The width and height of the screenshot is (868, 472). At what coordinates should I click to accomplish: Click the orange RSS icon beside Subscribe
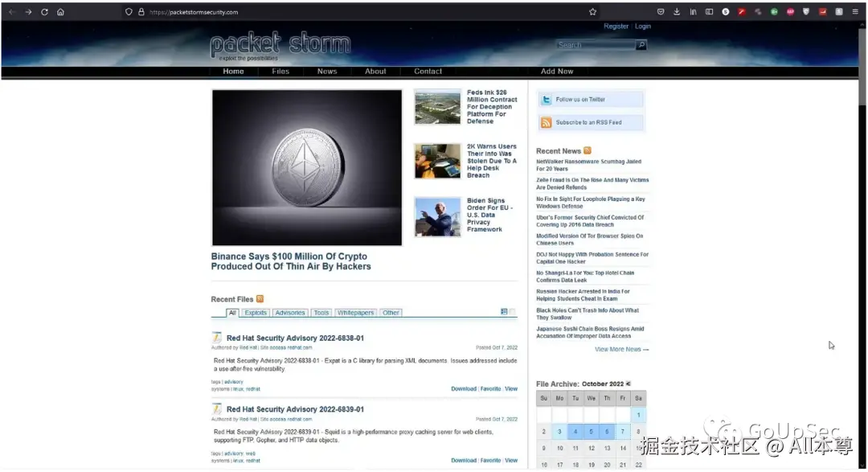[547, 122]
